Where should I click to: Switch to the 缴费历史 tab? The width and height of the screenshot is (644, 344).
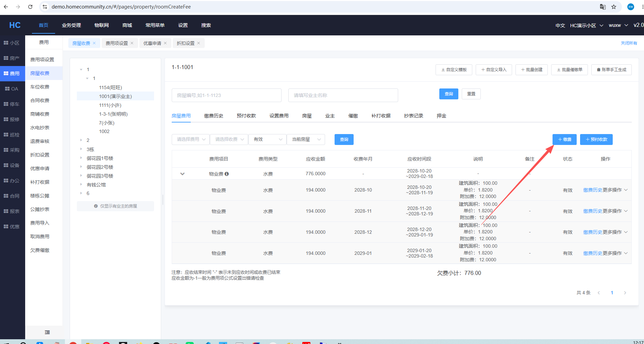click(214, 116)
